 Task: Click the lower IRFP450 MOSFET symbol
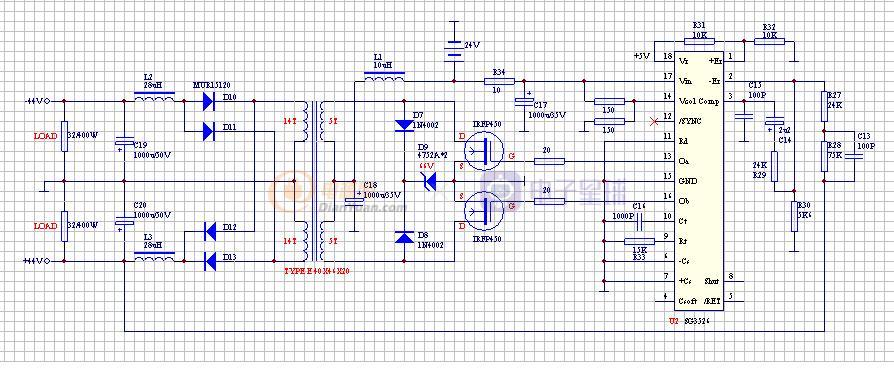point(483,210)
